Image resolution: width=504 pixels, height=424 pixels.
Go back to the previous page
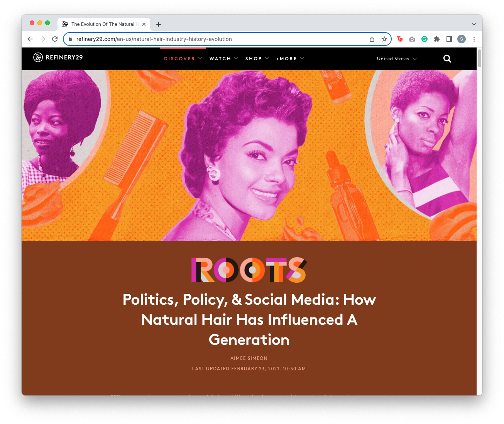[30, 39]
